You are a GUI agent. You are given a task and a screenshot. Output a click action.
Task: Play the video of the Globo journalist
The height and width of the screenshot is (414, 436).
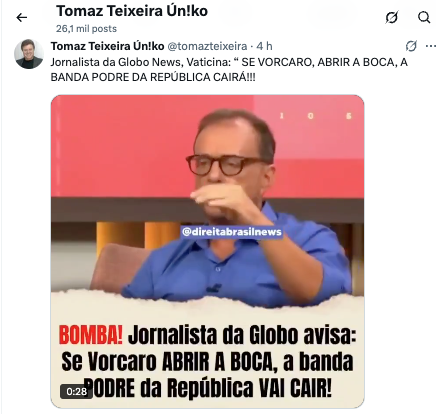click(x=207, y=251)
